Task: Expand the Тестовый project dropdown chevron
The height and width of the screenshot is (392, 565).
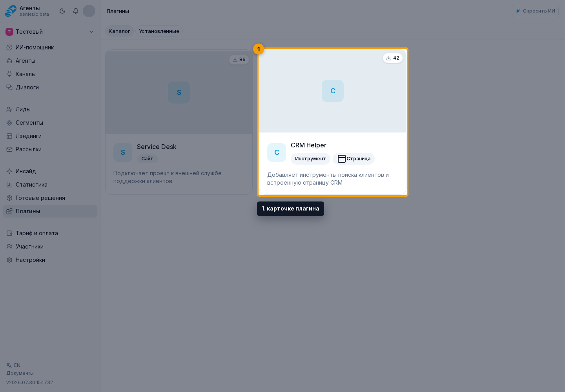Action: click(91, 32)
